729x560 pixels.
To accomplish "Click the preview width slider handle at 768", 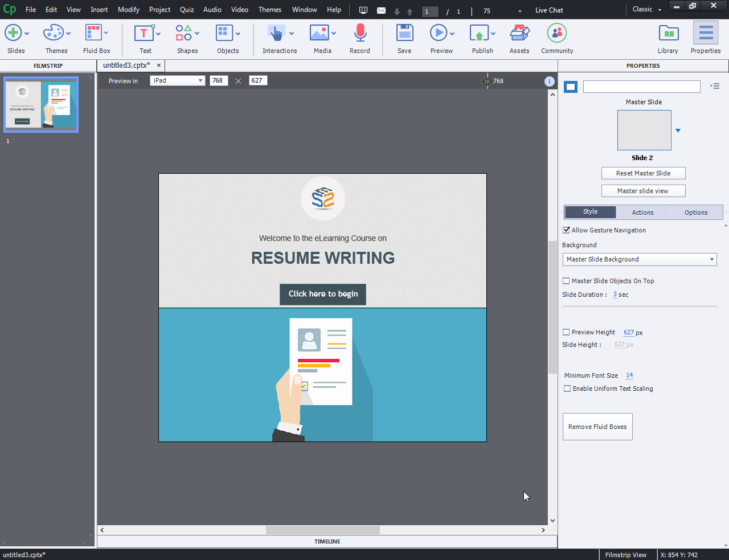I will 487,81.
